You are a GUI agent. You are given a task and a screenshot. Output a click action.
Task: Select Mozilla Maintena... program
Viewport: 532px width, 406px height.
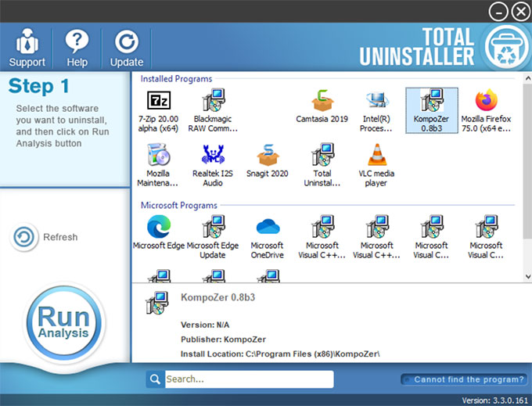tap(158, 165)
